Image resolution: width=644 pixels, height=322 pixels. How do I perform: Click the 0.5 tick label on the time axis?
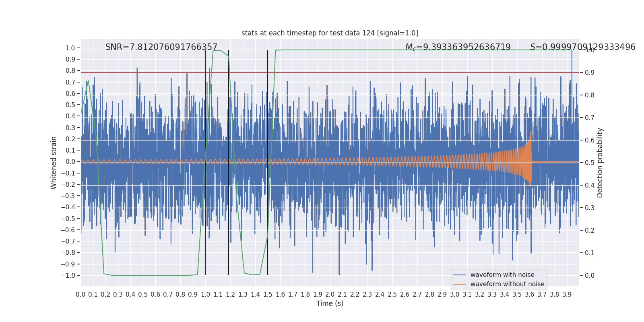pos(143,295)
